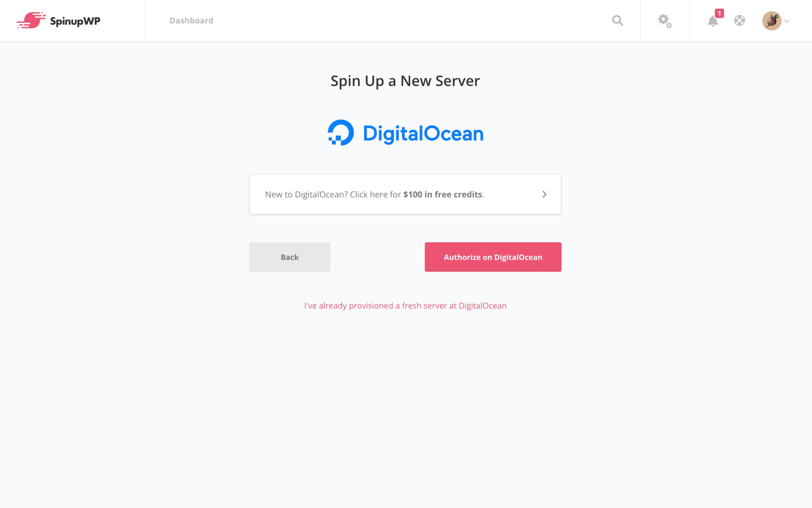Open notifications with the bell icon
This screenshot has width=812, height=508.
click(713, 22)
